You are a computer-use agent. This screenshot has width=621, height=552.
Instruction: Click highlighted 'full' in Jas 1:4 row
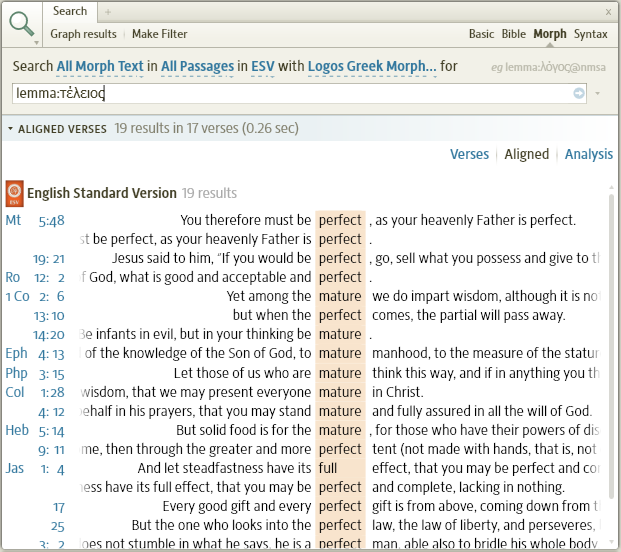pos(328,468)
